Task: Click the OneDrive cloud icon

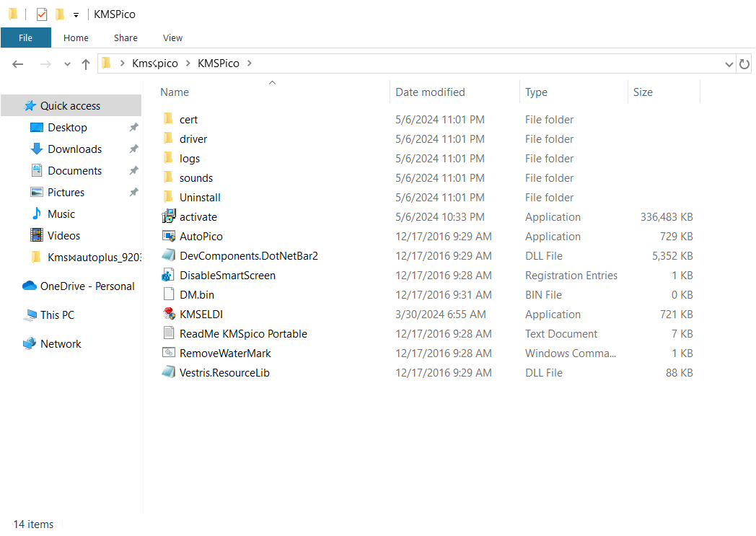Action: pyautogui.click(x=30, y=286)
